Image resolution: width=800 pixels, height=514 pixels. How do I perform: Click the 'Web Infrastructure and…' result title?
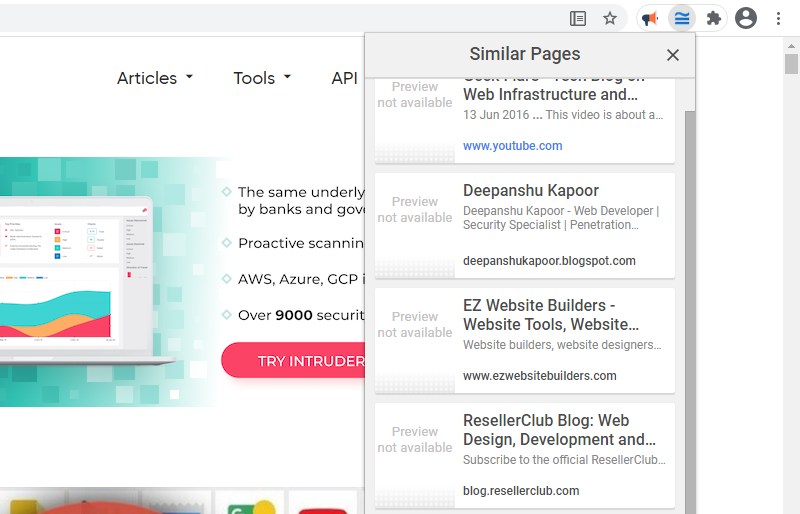pos(550,94)
